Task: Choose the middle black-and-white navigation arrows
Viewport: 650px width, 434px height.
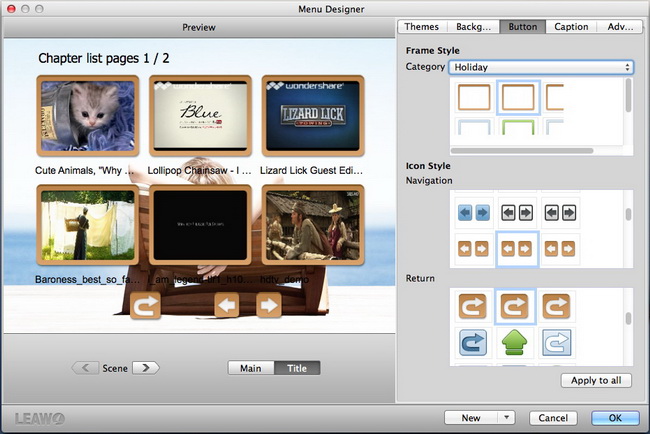Action: point(517,213)
